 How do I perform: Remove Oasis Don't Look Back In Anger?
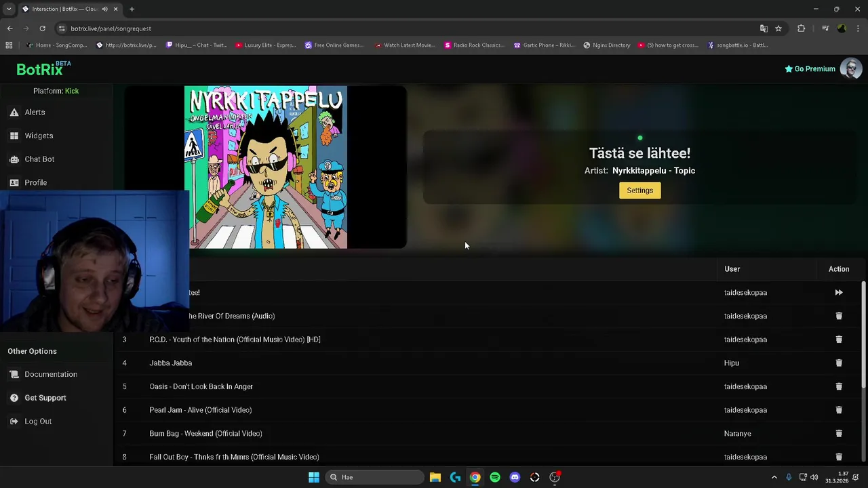click(x=839, y=386)
